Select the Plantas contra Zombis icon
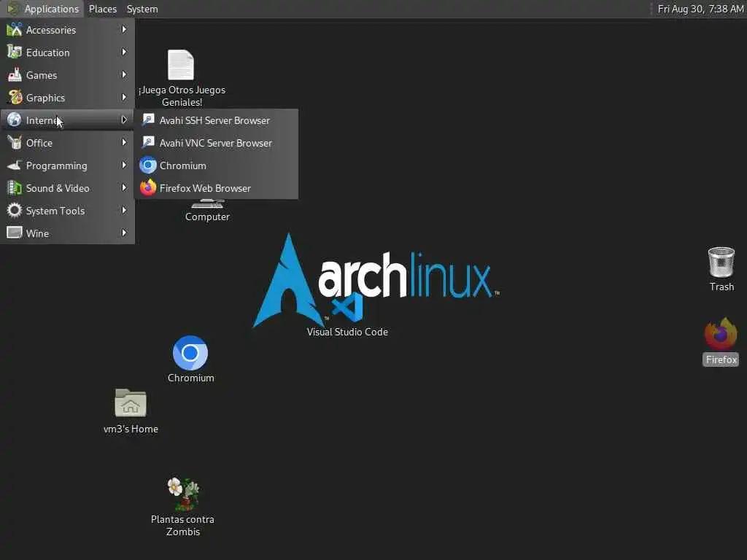747x560 pixels. tap(183, 494)
